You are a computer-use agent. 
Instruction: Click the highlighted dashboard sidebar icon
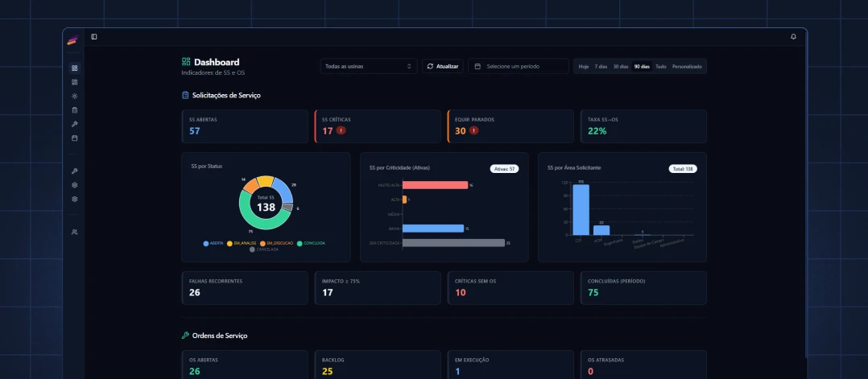pyautogui.click(x=75, y=68)
